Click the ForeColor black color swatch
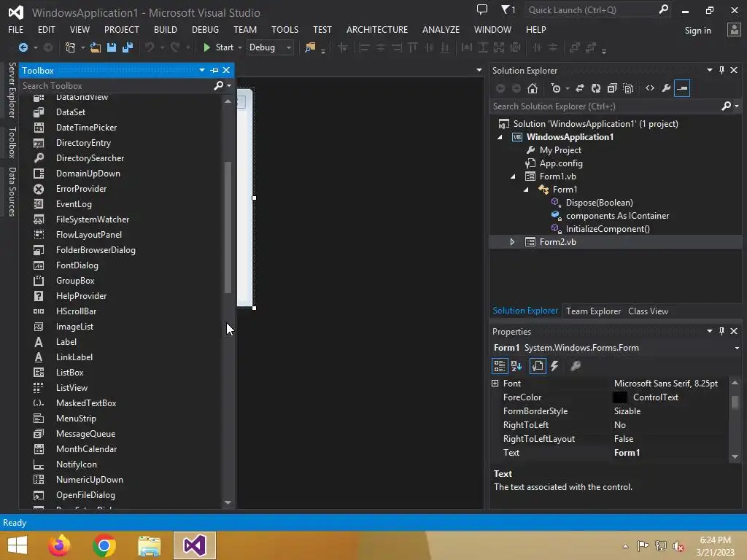This screenshot has width=747, height=560. coord(620,397)
